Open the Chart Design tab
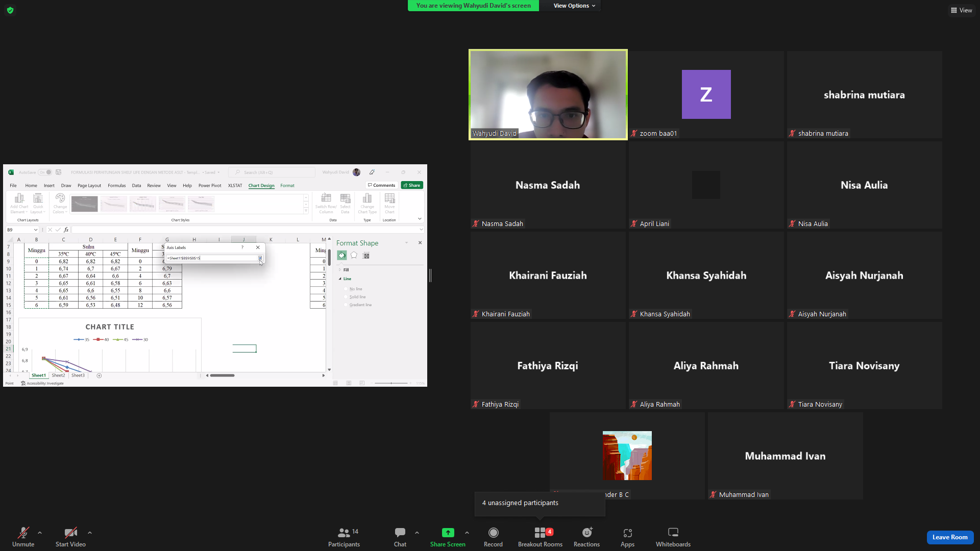The width and height of the screenshot is (980, 551). point(261,186)
